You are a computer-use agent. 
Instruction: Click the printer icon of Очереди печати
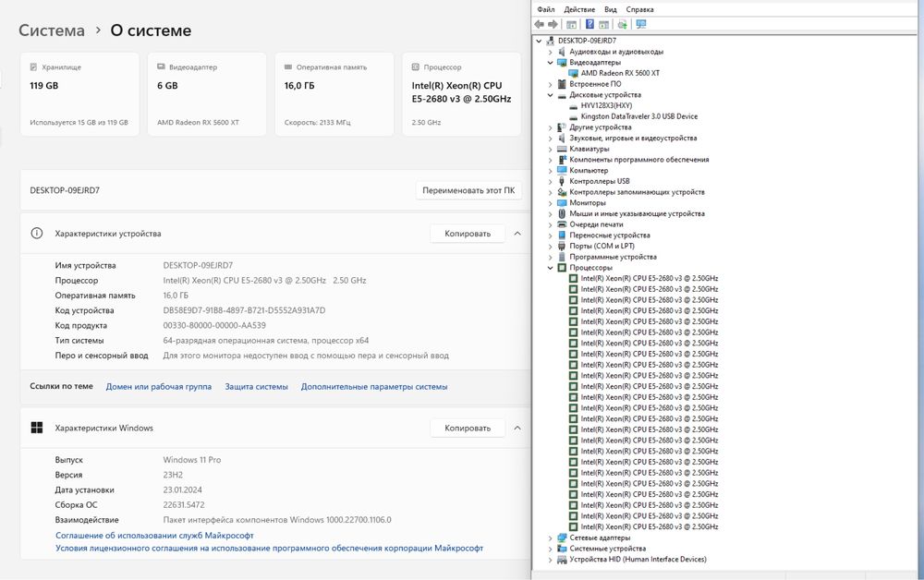tap(562, 224)
